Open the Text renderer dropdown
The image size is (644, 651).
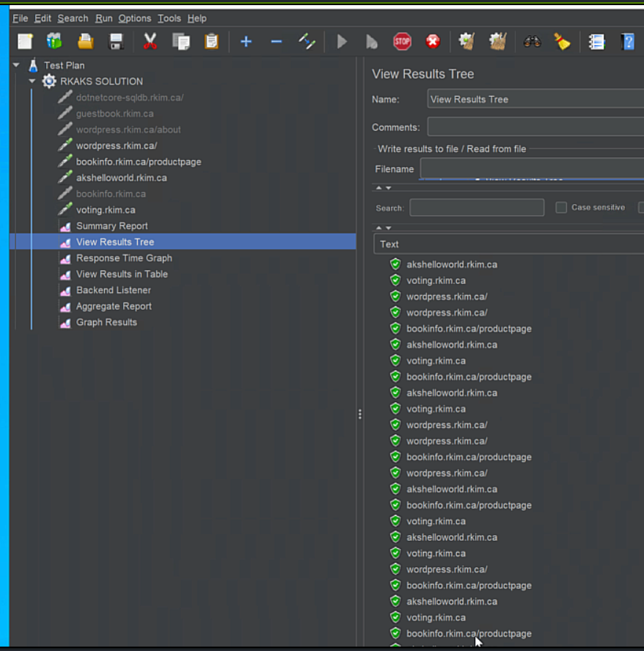[508, 244]
